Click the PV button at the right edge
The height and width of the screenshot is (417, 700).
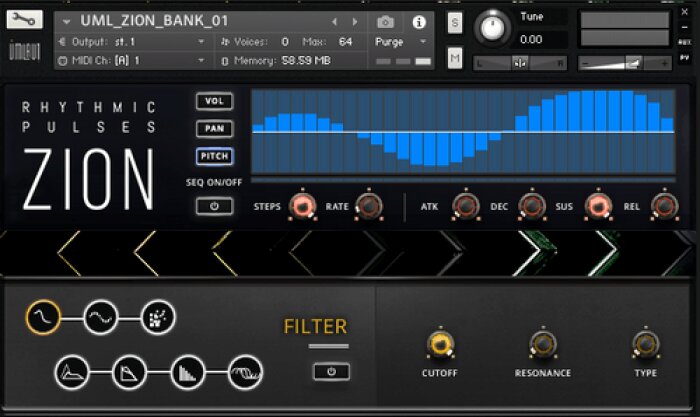(685, 58)
